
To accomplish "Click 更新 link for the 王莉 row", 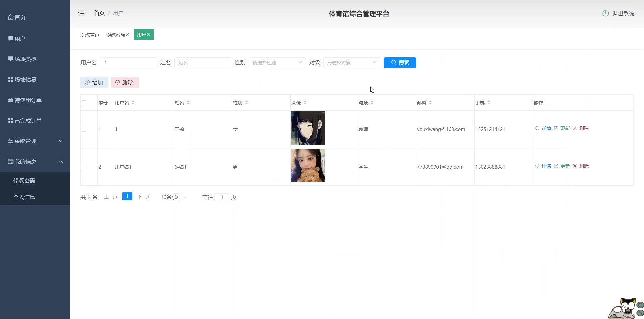I will pyautogui.click(x=562, y=128).
